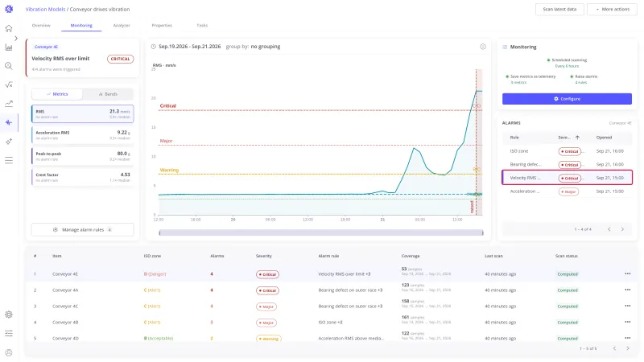
Task: Open the More actions dropdown
Action: [x=612, y=9]
